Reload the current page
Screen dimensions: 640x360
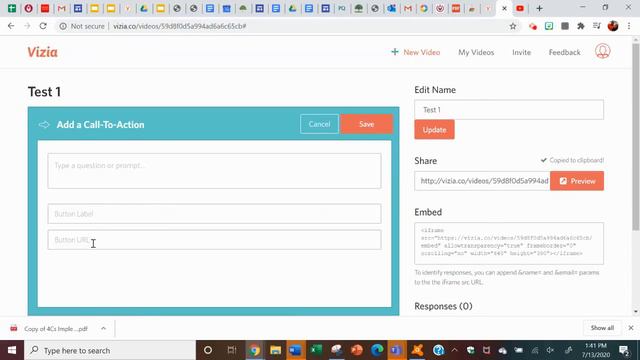click(x=43, y=26)
